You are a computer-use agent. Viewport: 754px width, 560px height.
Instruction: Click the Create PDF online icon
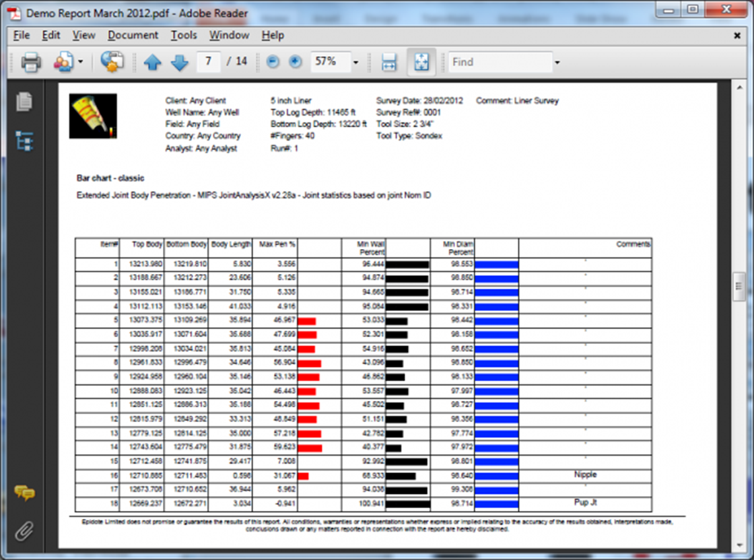click(x=63, y=62)
